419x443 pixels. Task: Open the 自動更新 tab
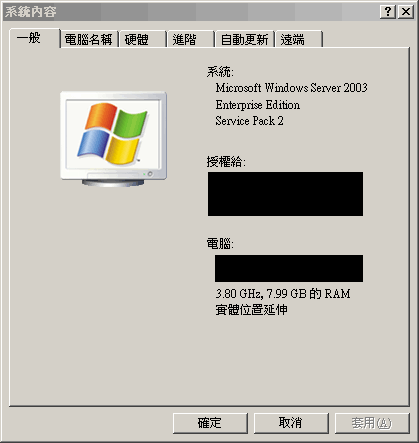tap(244, 39)
